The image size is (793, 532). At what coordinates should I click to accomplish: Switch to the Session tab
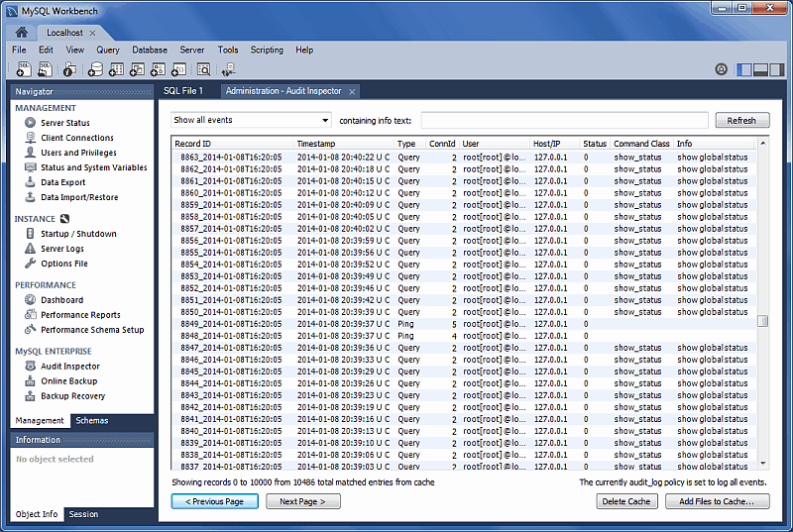pos(83,514)
